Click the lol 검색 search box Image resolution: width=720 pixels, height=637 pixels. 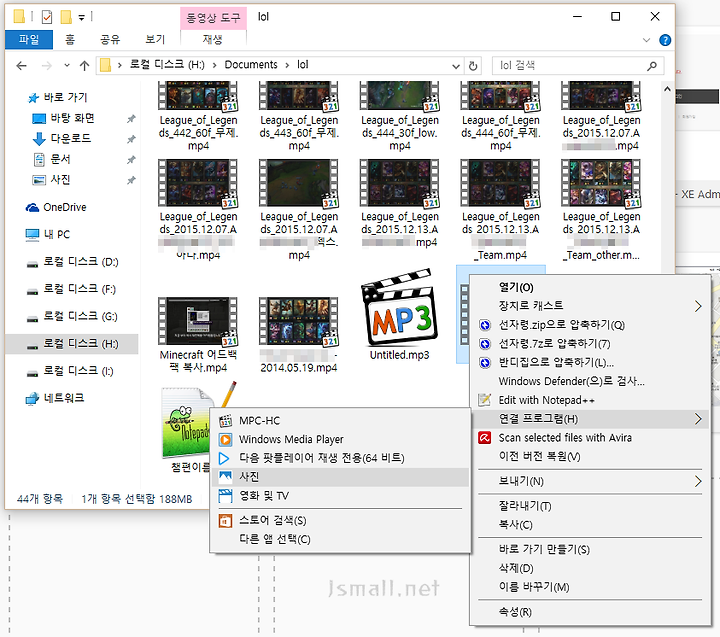point(578,66)
